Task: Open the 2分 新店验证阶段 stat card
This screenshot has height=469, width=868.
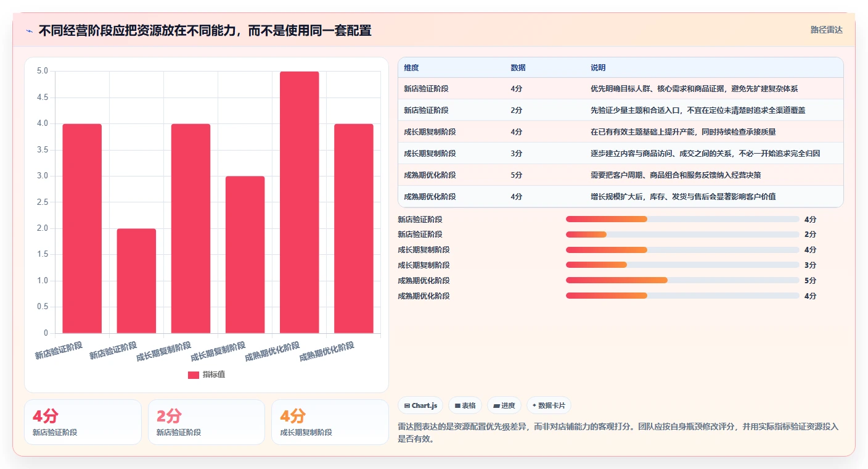Action: point(207,422)
